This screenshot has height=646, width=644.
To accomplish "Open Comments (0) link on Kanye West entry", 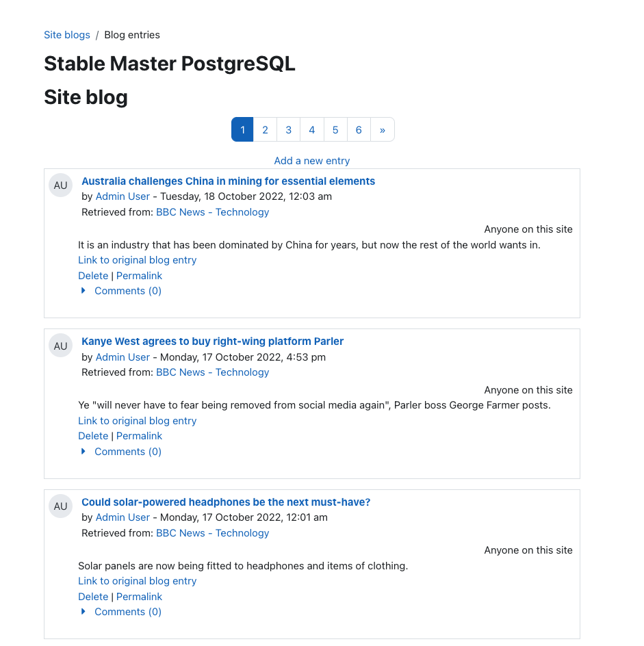I will point(128,452).
